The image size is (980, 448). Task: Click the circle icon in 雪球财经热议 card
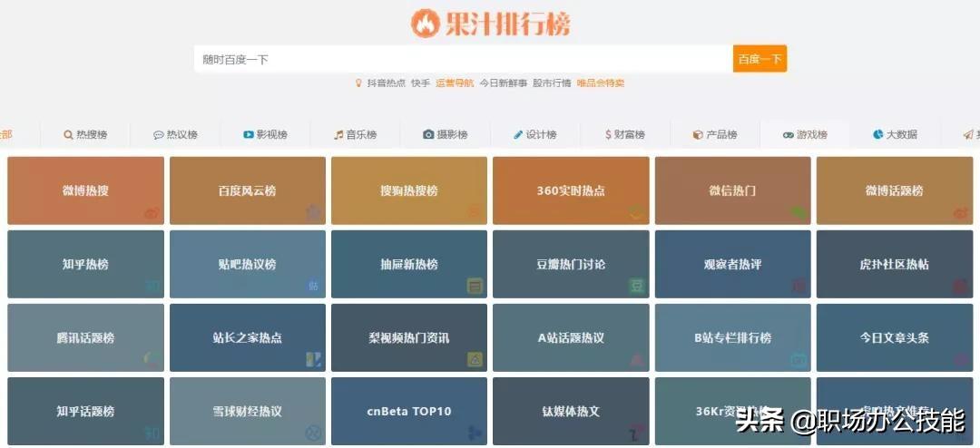coord(313,433)
